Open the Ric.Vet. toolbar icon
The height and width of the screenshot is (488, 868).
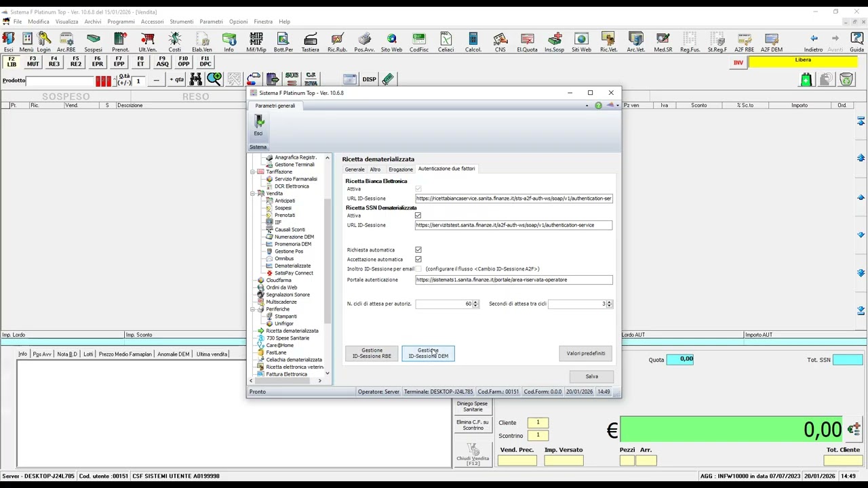[x=608, y=42]
